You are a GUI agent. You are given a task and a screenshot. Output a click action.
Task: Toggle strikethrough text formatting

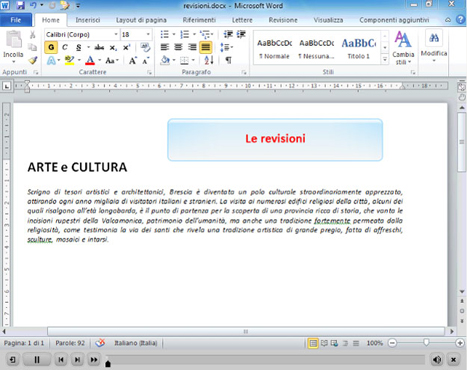click(x=99, y=47)
